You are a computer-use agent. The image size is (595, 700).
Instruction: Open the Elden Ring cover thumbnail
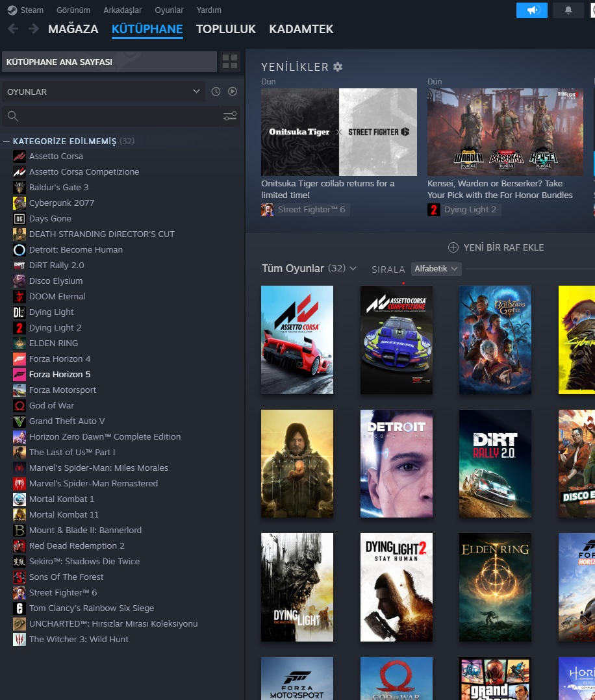coord(495,587)
